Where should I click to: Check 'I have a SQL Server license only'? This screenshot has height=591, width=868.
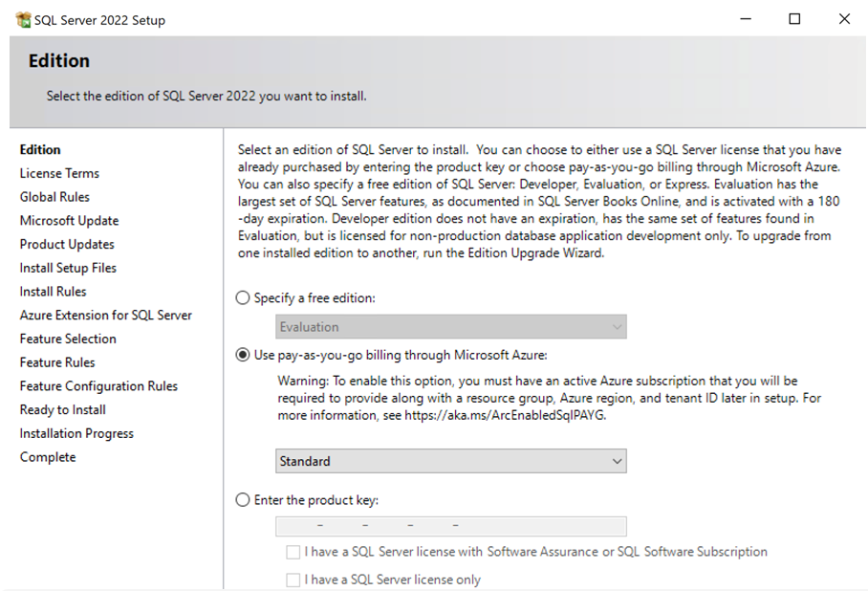click(x=293, y=580)
